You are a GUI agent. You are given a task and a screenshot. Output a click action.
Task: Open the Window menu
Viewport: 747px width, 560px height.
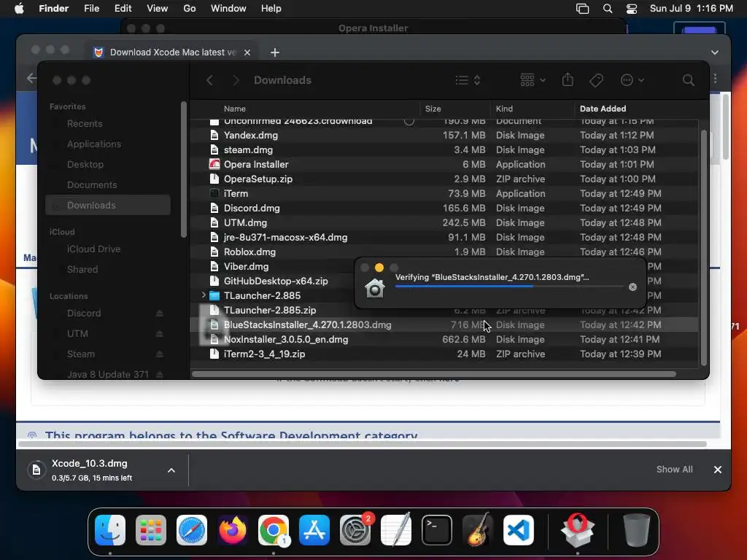(x=228, y=9)
